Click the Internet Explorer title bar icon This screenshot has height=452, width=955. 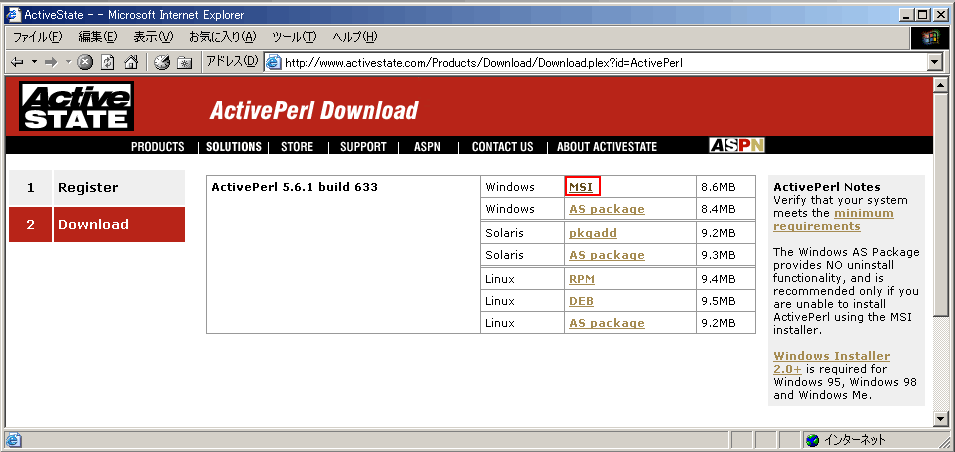(x=13, y=15)
